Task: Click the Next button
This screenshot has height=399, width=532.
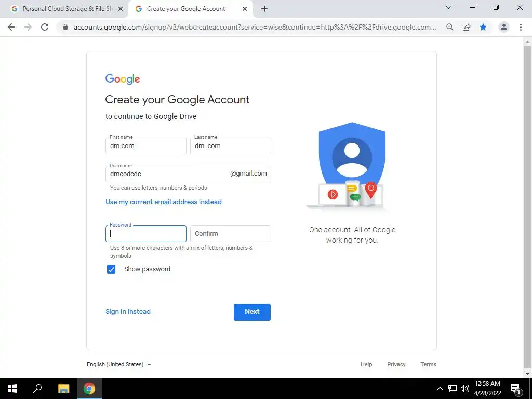Action: (x=252, y=312)
